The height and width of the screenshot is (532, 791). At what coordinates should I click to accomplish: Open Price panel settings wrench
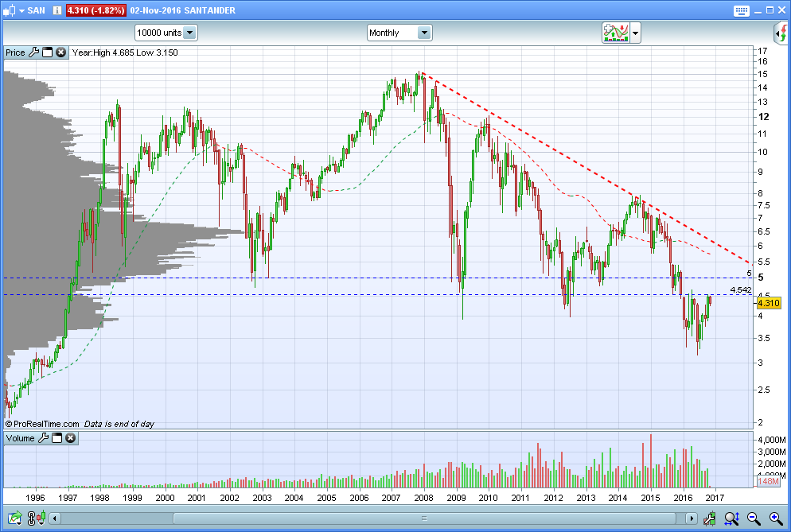(33, 52)
